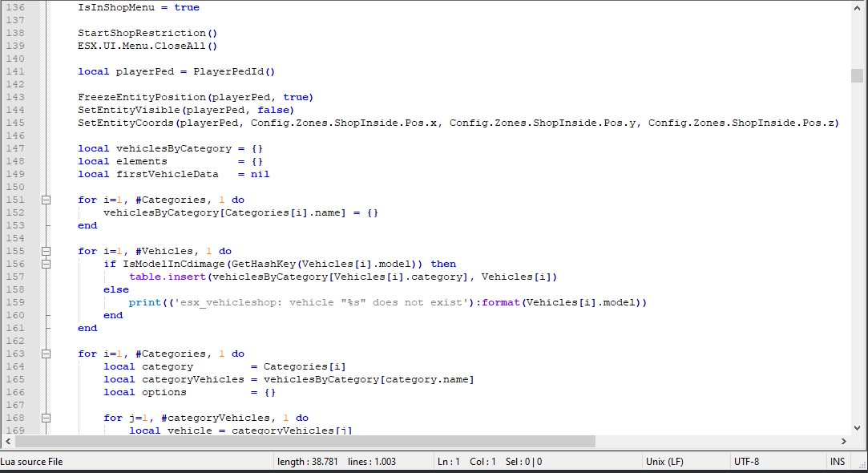Collapse the if-block fold at line 156
868x473 pixels.
click(46, 265)
